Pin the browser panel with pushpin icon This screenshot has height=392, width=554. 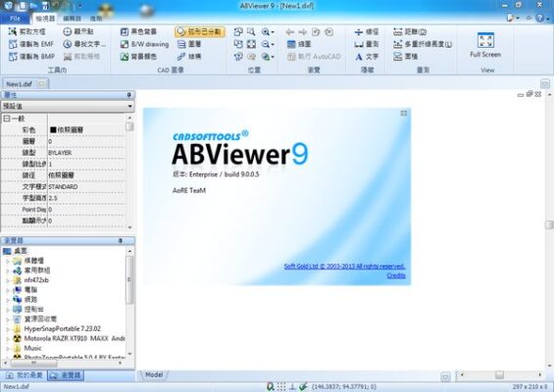[121, 240]
